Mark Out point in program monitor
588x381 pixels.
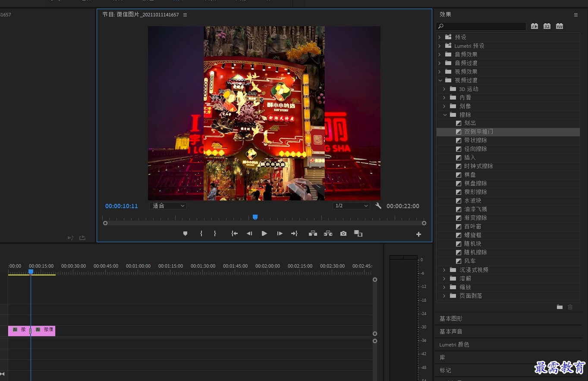click(x=215, y=234)
